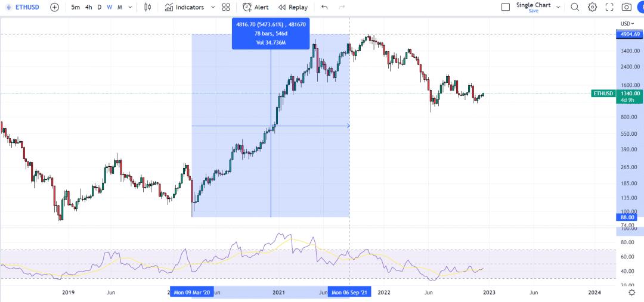The height and width of the screenshot is (302, 644).
Task: Expand the Single Chart layout dropdown
Action: click(x=558, y=7)
